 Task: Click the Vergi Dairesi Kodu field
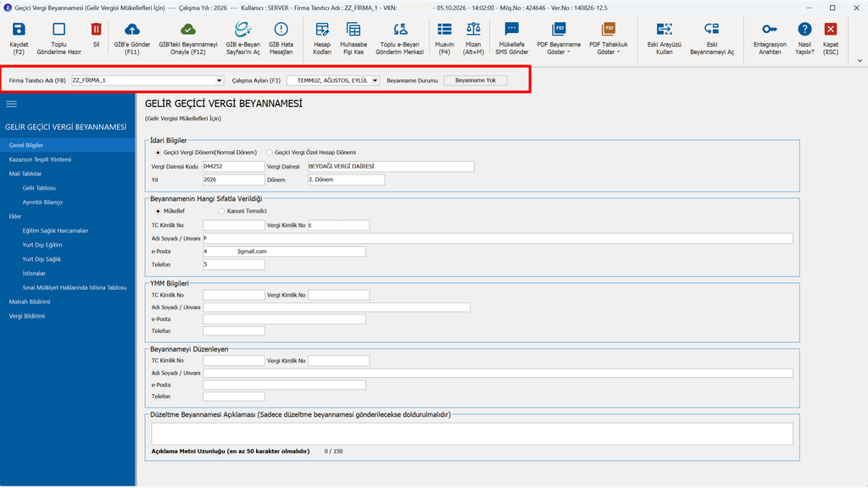tap(234, 167)
